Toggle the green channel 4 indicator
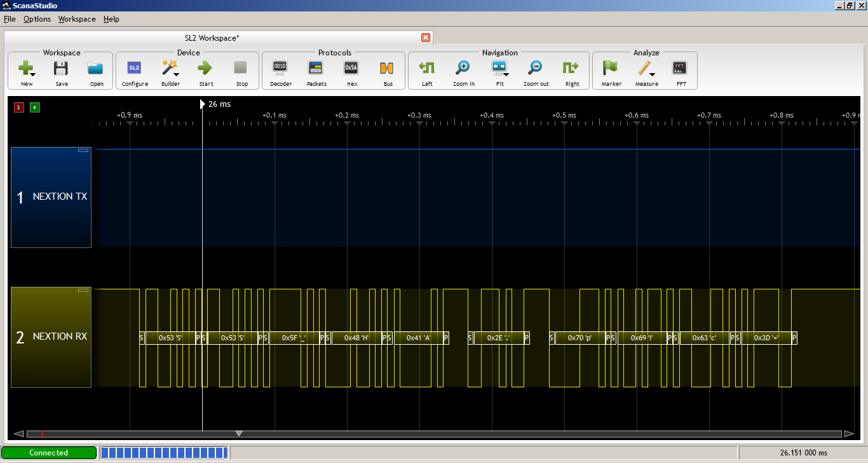This screenshot has height=463, width=868. pyautogui.click(x=35, y=107)
